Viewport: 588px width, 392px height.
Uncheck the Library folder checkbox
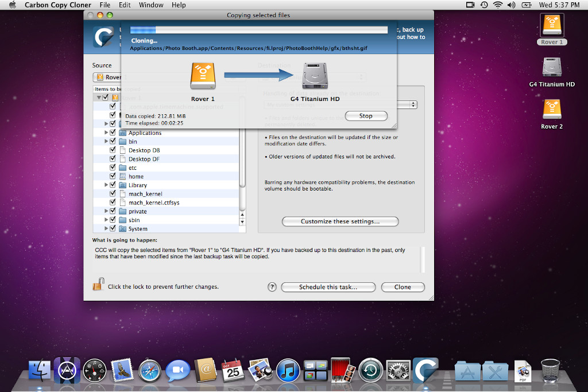(113, 185)
